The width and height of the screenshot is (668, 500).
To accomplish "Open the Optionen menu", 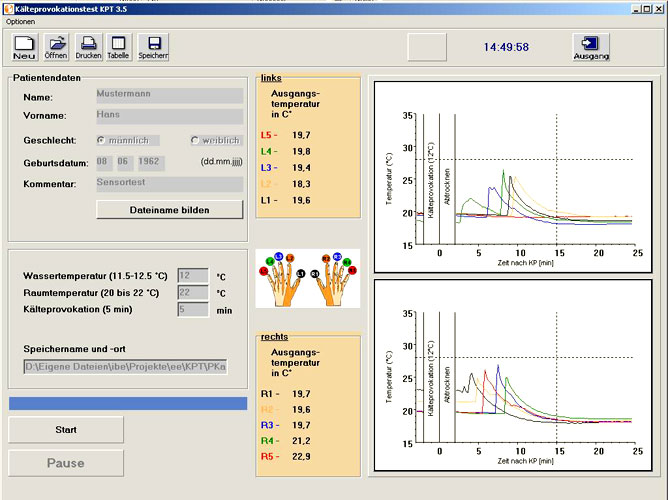I will click(20, 21).
